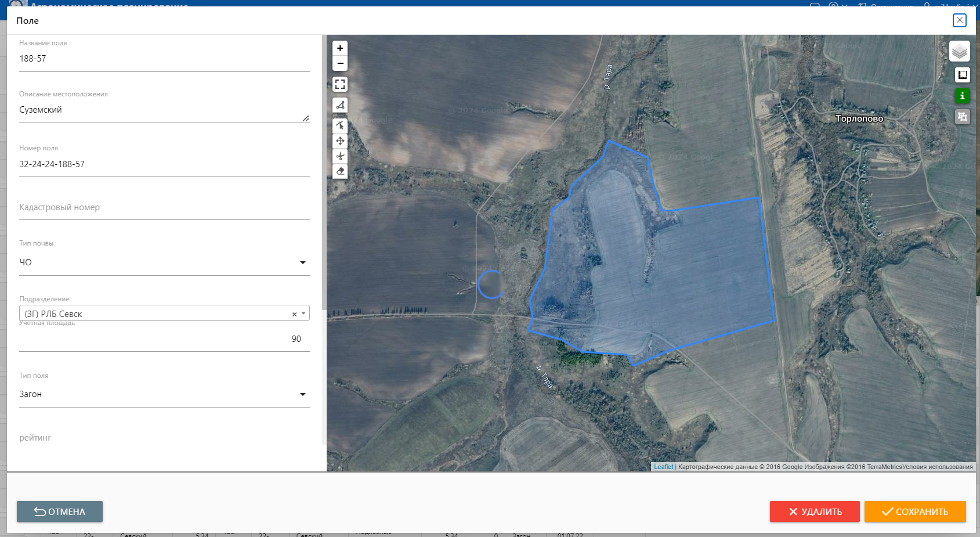Zoom in on the map
980x537 pixels.
340,48
